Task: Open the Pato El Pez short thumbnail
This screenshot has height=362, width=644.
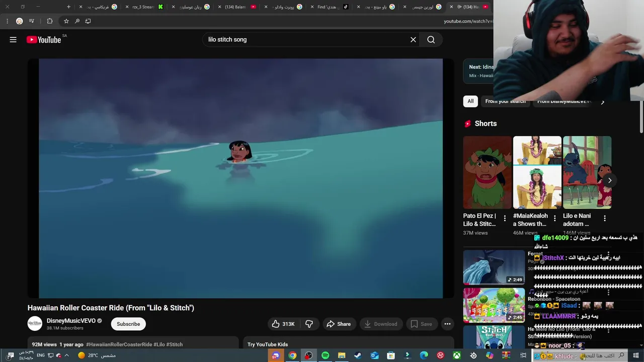Action: [x=487, y=172]
